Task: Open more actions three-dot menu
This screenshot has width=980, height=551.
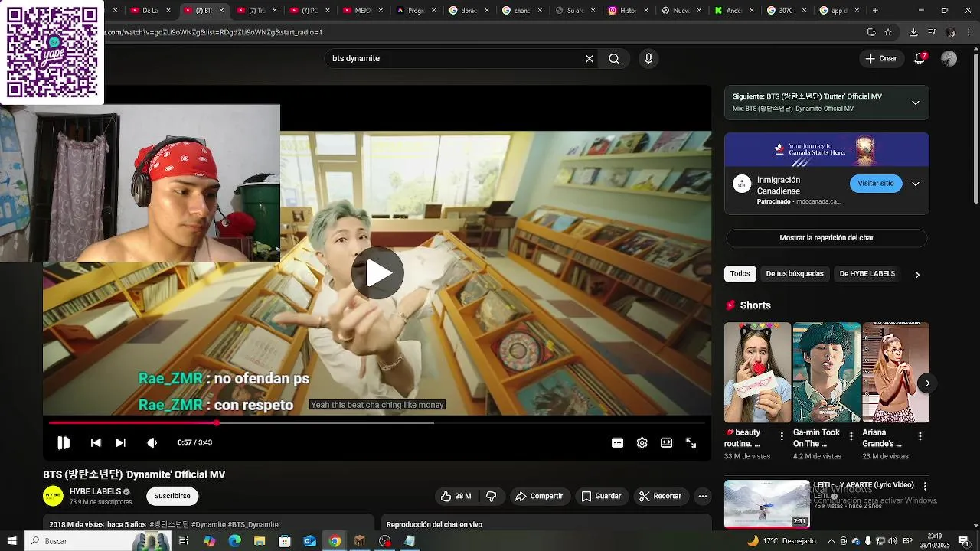Action: (702, 496)
